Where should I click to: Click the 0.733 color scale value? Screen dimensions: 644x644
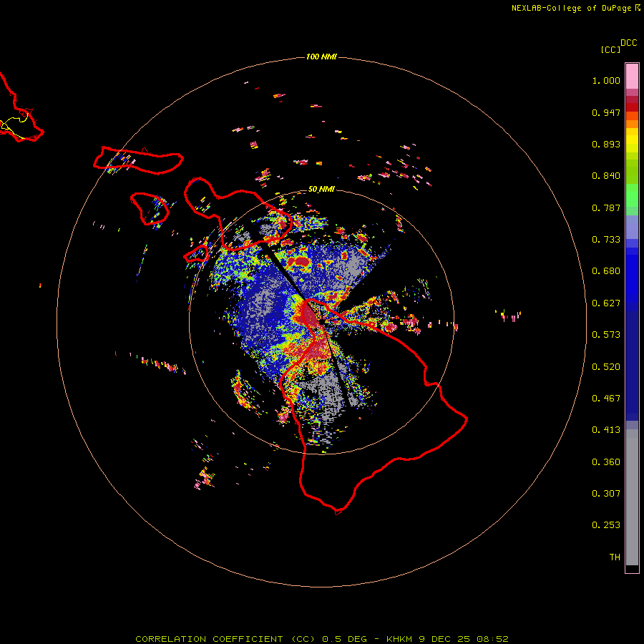(606, 240)
